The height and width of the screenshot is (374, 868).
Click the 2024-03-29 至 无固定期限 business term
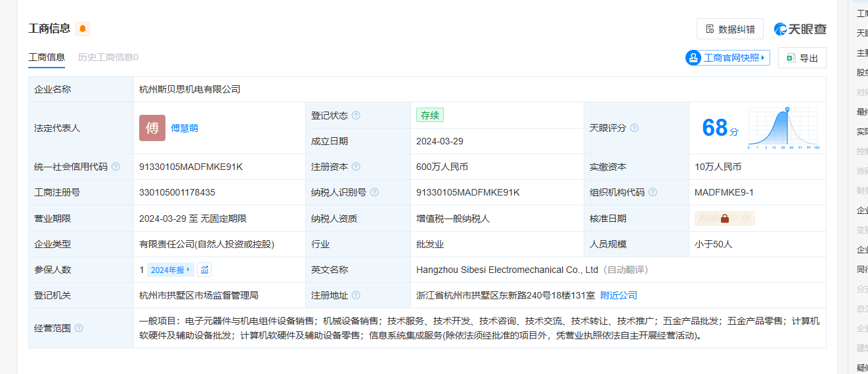[193, 218]
